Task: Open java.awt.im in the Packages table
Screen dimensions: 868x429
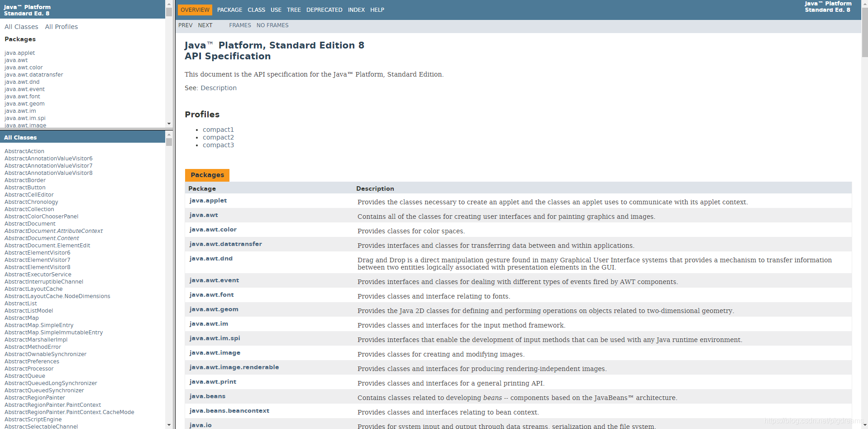Action: (x=209, y=324)
